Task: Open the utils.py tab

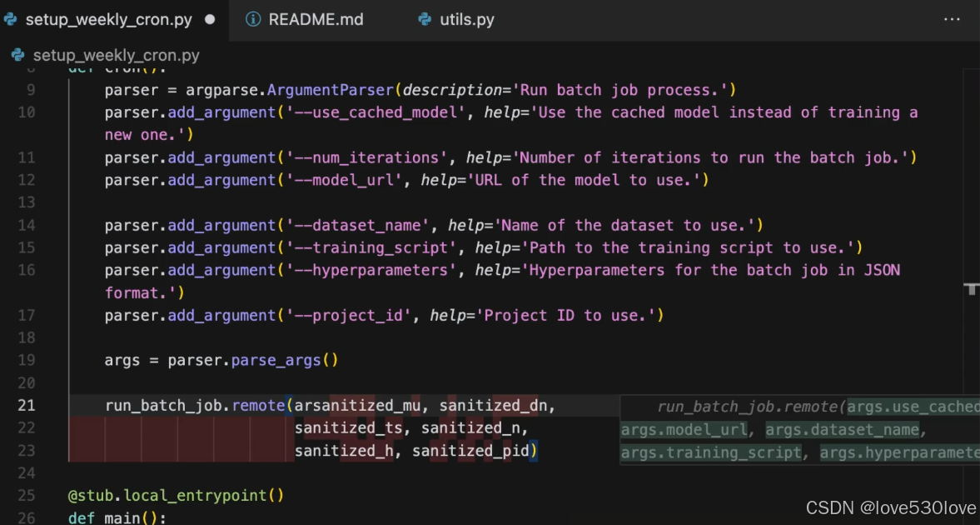Action: tap(456, 19)
